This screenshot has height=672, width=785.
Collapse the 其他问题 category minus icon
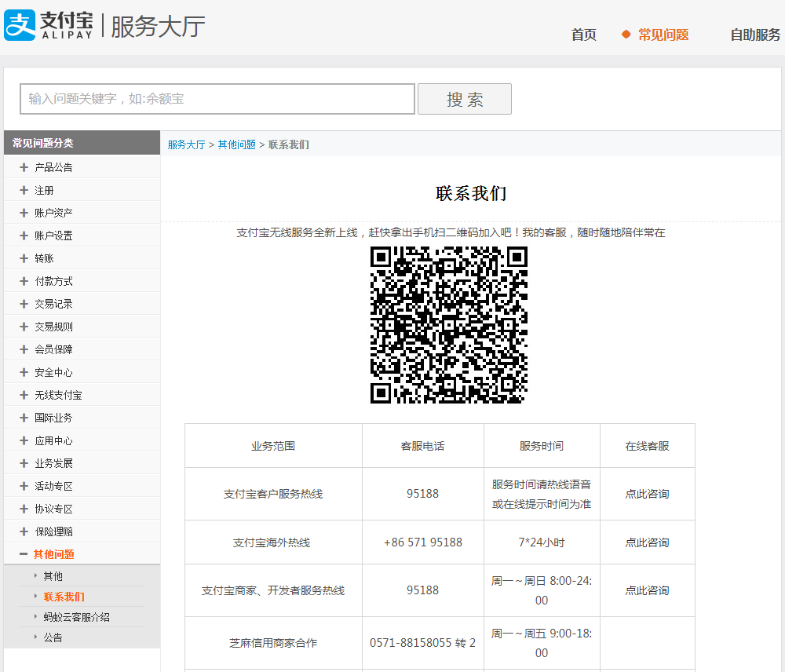click(24, 553)
